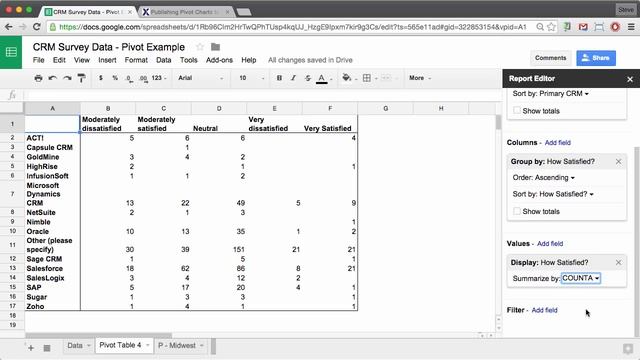This screenshot has height=360, width=640.
Task: Open Sort by: Primary CRM dropdown
Action: point(551,93)
